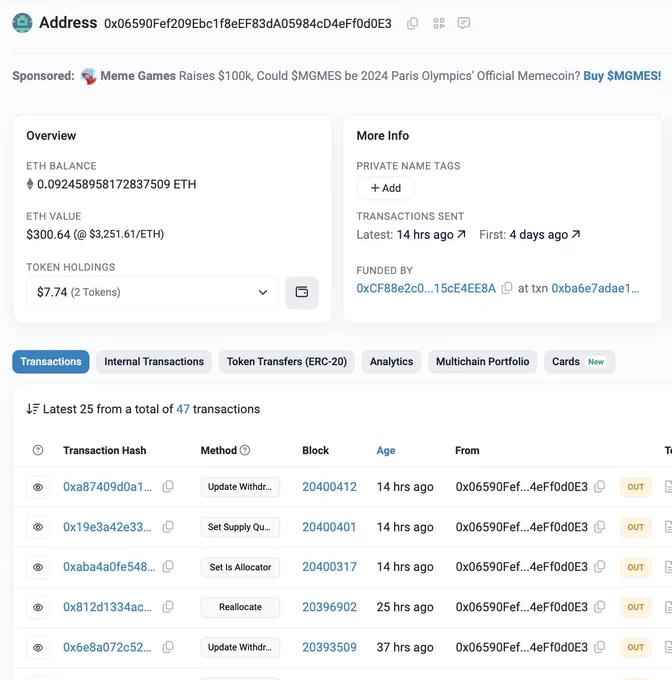Copy From address in block 20400317 row
The width and height of the screenshot is (672, 680).
[x=599, y=567]
